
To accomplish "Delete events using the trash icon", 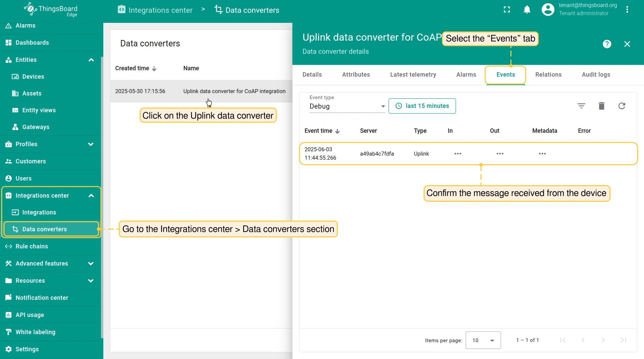I will click(x=602, y=106).
